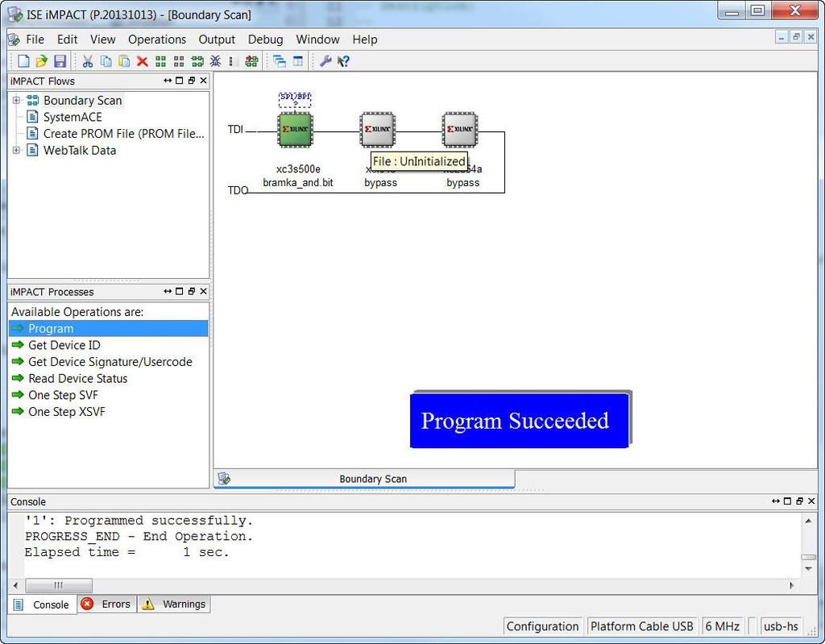Image resolution: width=825 pixels, height=644 pixels.
Task: Click the red X Delete icon
Action: click(x=142, y=61)
